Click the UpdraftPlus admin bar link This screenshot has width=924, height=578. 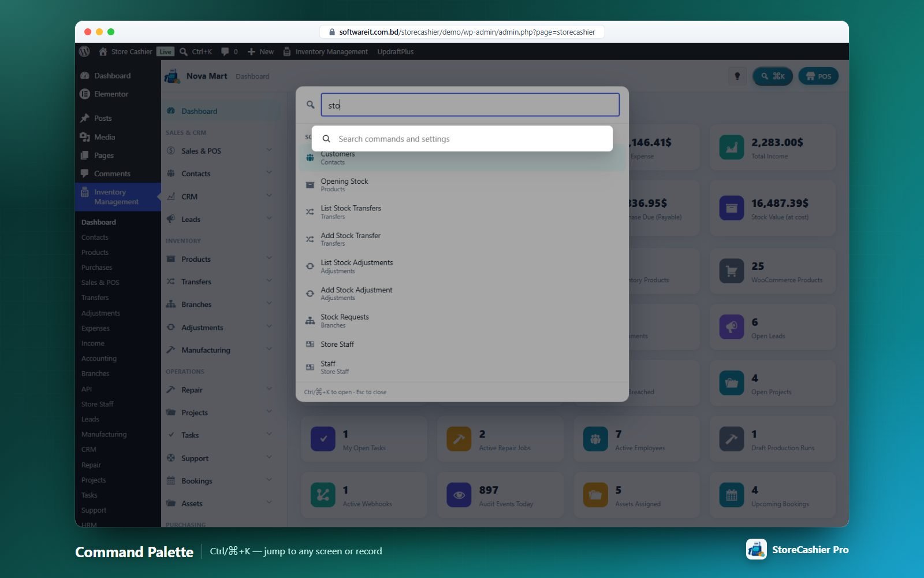[x=396, y=51]
